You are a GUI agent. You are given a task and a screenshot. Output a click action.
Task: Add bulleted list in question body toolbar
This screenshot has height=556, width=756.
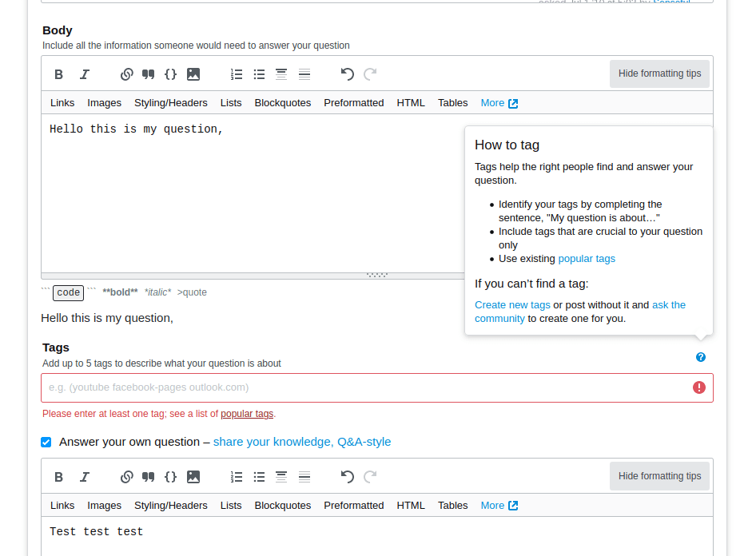[259, 74]
